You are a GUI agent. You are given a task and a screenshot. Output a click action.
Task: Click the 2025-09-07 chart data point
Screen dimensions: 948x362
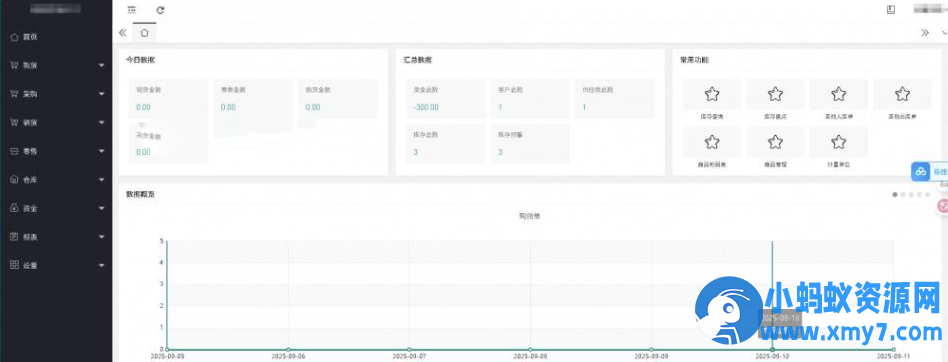[409, 349]
